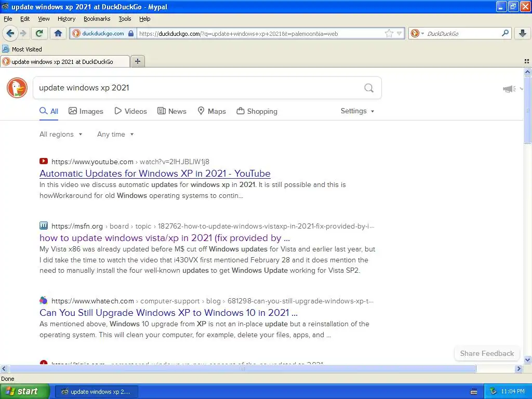Click the vertical scrollbar up arrow
Image resolution: width=532 pixels, height=399 pixels.
(x=527, y=72)
